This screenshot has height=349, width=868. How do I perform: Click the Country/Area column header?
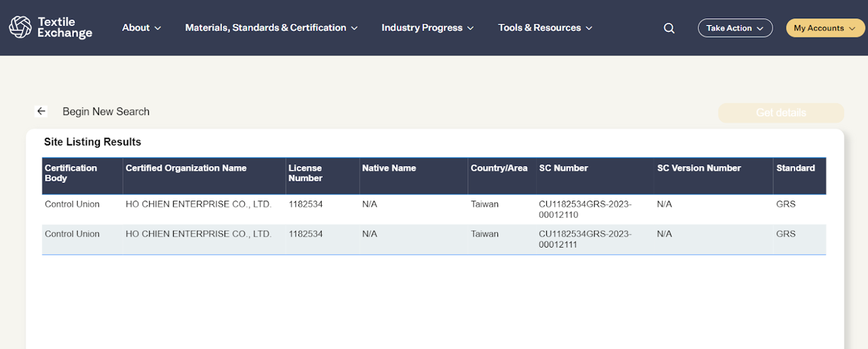point(499,168)
